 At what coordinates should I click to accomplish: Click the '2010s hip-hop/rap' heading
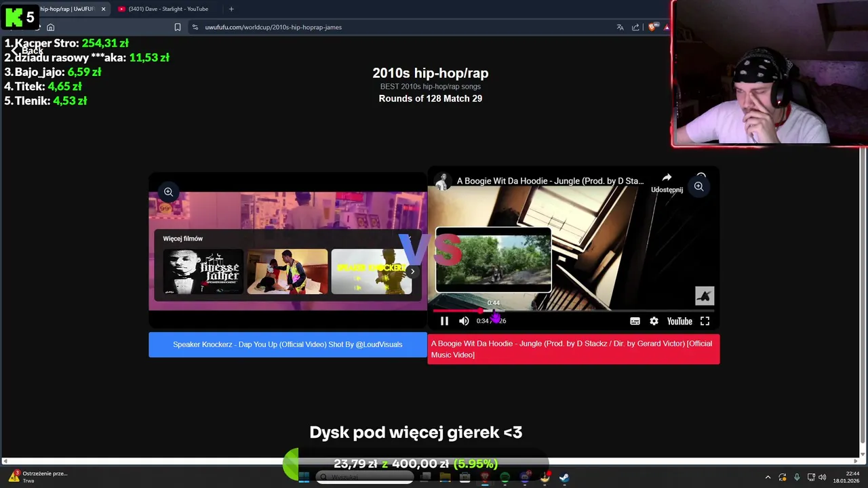[x=431, y=73]
